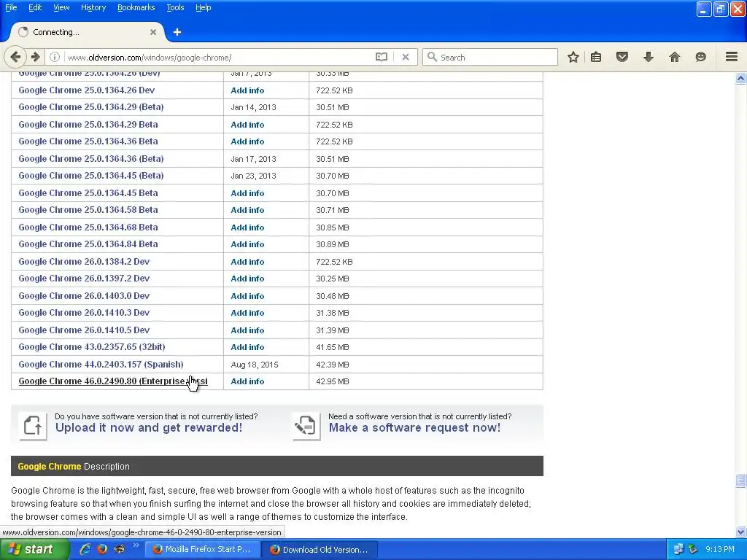Click Add info for Chrome 26.0.1397.2 Dev
The image size is (747, 560).
point(247,279)
